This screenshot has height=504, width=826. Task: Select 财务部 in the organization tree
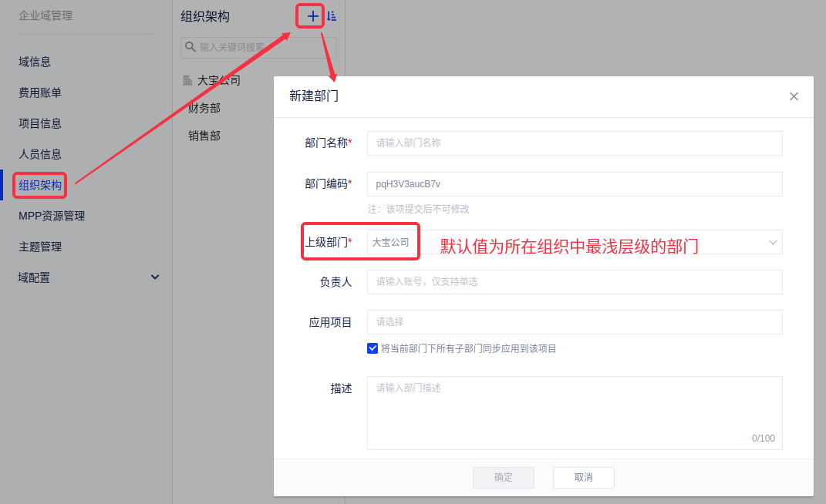tap(204, 108)
